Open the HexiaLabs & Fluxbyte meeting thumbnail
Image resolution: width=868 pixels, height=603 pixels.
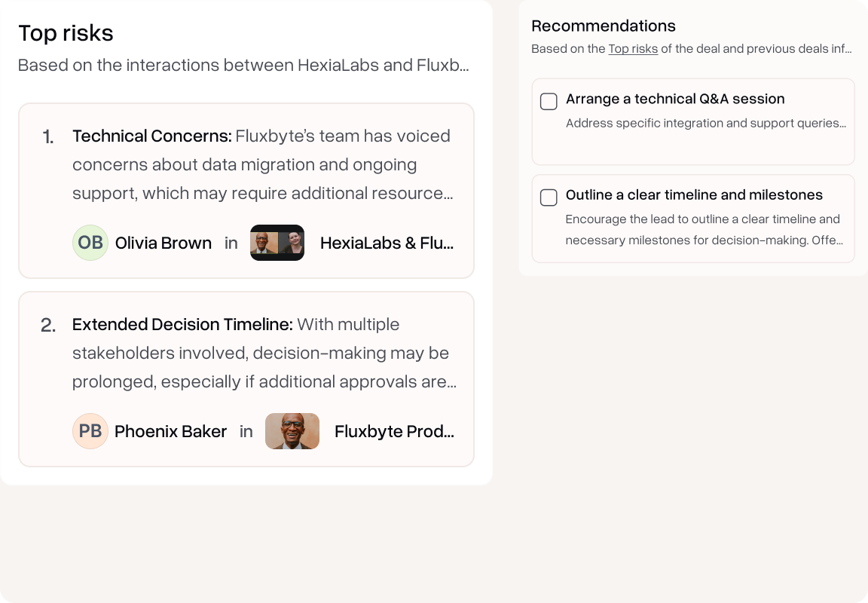[x=277, y=243]
